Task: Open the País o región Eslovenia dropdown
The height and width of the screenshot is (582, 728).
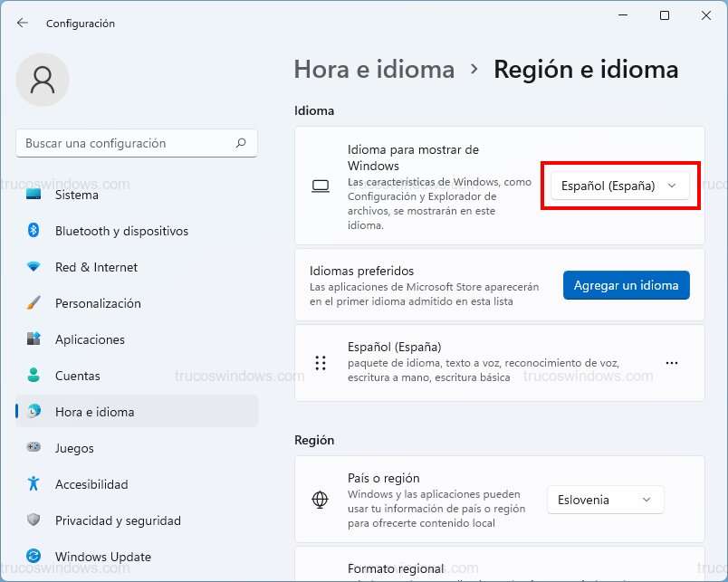Action: [x=605, y=500]
